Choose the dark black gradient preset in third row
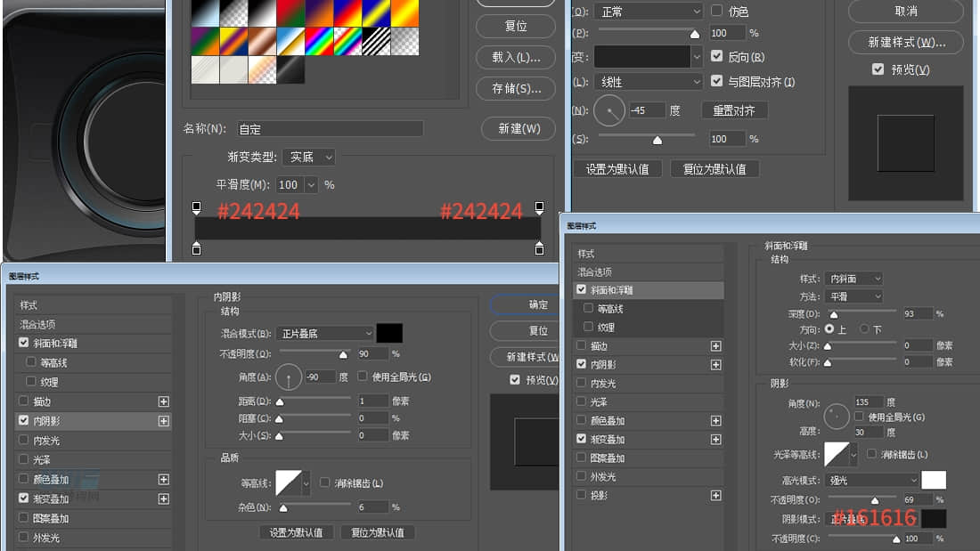Image resolution: width=980 pixels, height=551 pixels. click(290, 70)
